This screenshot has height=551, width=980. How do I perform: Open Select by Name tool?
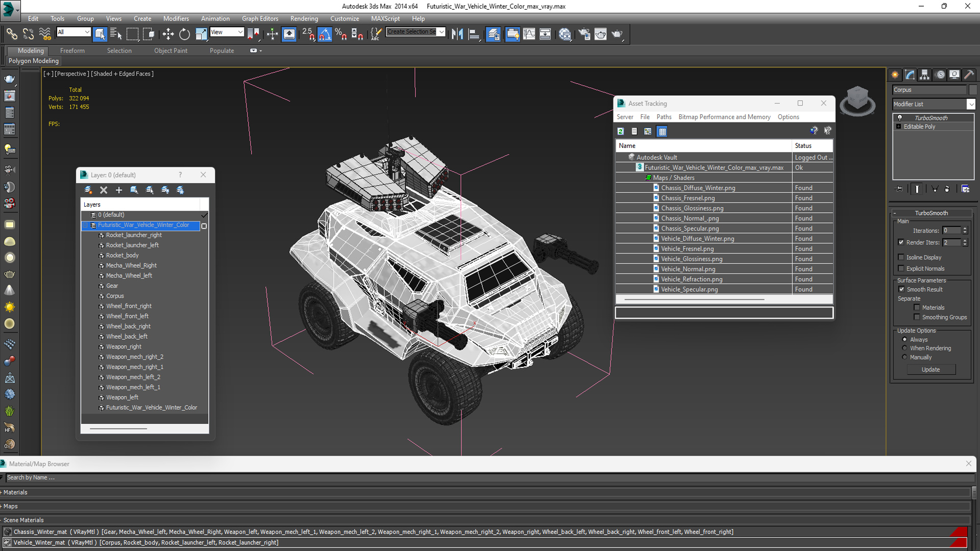tap(116, 34)
